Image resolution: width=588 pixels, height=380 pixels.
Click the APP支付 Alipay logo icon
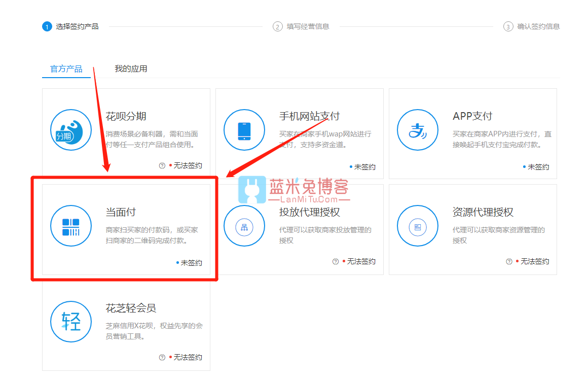point(417,130)
